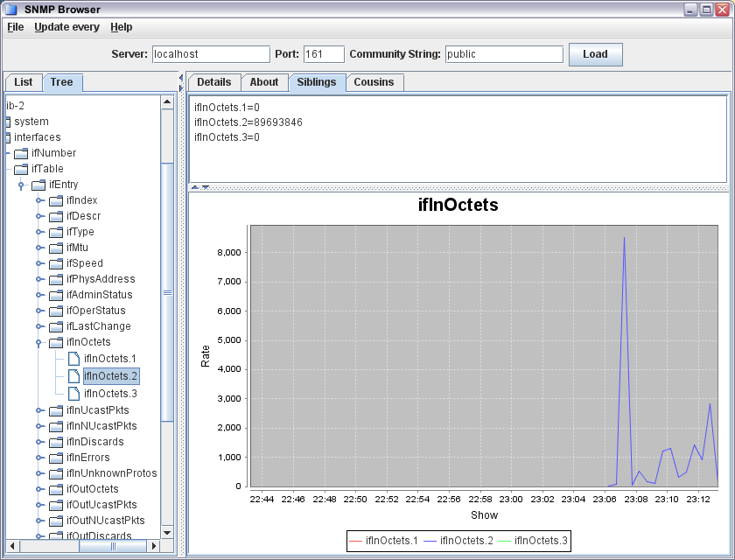Screen dimensions: 735x560
Task: Click the Port input field
Action: [x=324, y=54]
